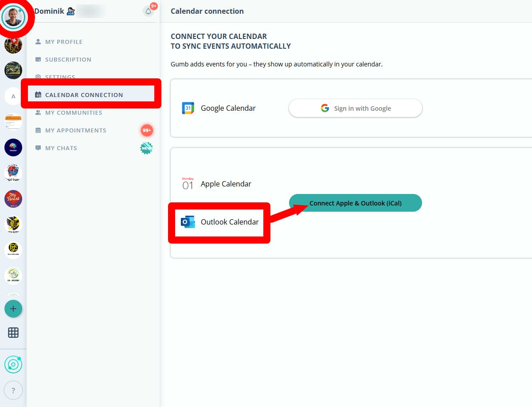The height and width of the screenshot is (407, 532).
Task: Click the calendar icon beside My Appointments
Action: (x=38, y=130)
